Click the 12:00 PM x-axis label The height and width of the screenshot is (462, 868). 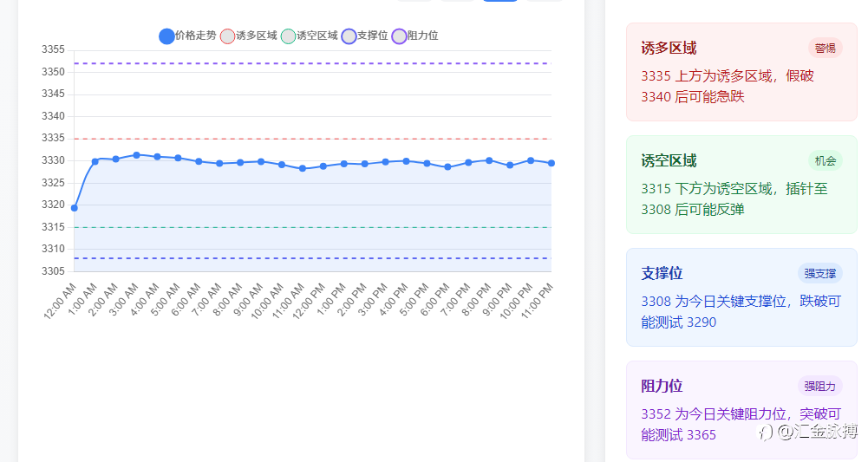307,301
